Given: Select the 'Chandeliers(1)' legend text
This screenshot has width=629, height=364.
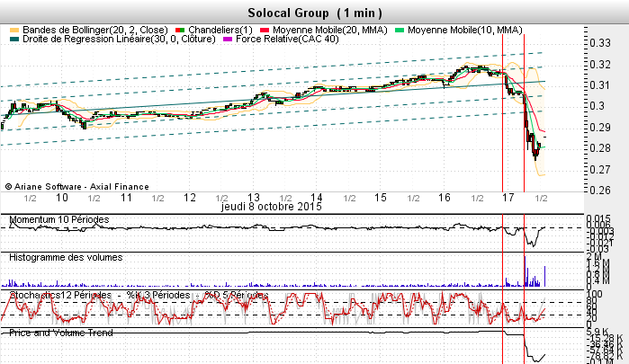Looking at the screenshot, I should (220, 30).
